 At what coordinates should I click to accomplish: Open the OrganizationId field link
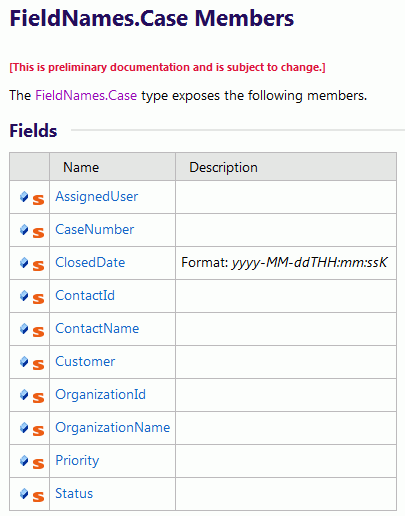coord(100,394)
